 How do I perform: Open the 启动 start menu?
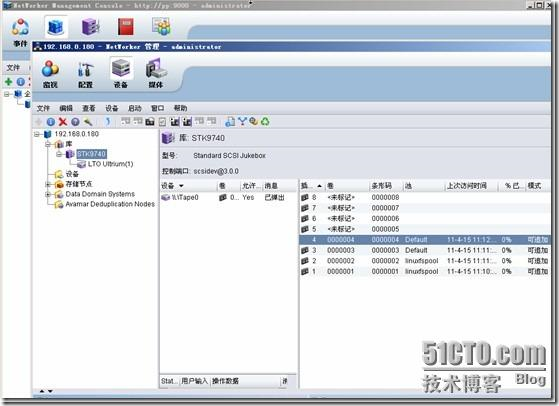(135, 108)
